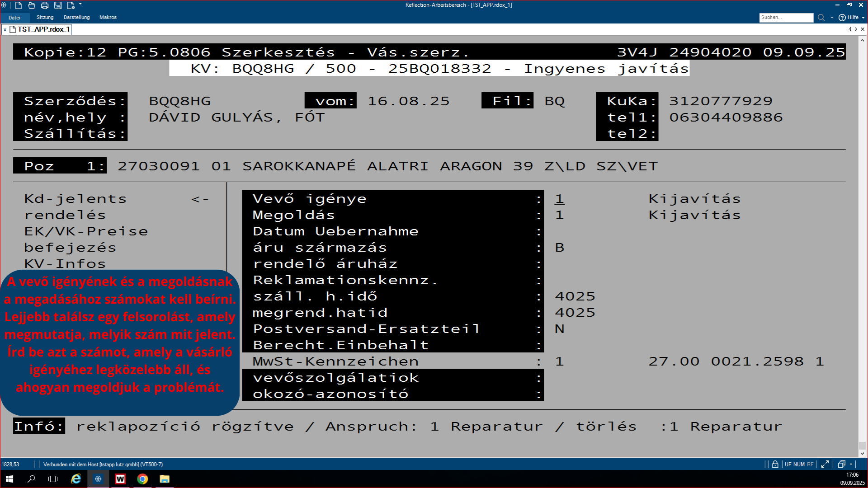The height and width of the screenshot is (488, 868).
Task: Select the TST_APP.rdox_1 document tab
Action: [x=43, y=29]
